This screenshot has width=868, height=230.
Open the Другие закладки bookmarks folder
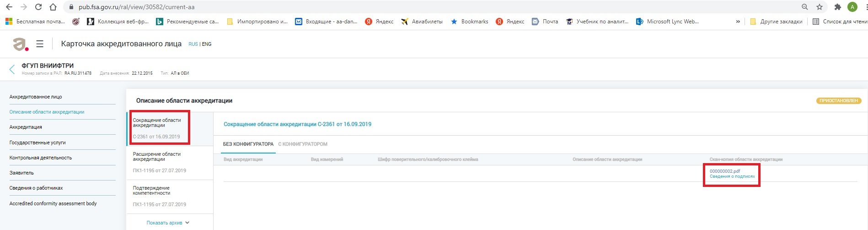click(x=777, y=22)
